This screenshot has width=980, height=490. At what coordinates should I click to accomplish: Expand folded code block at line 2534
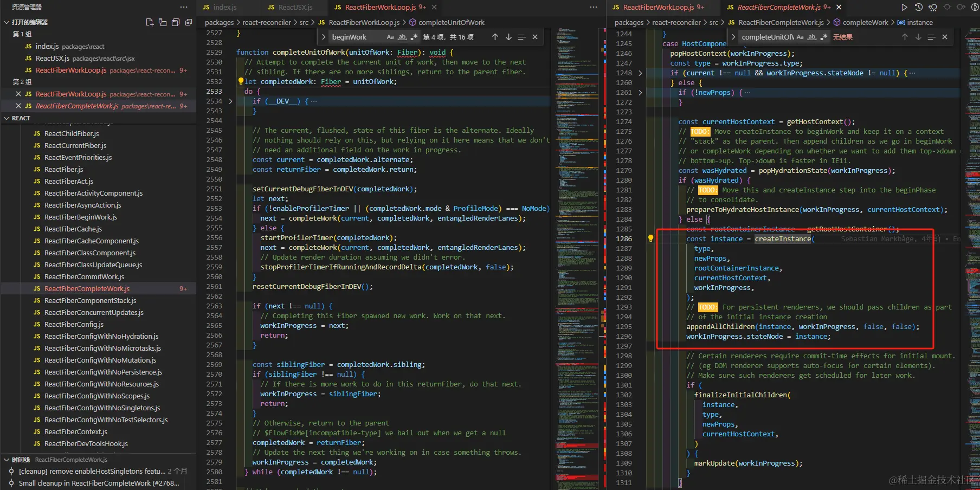click(x=230, y=101)
